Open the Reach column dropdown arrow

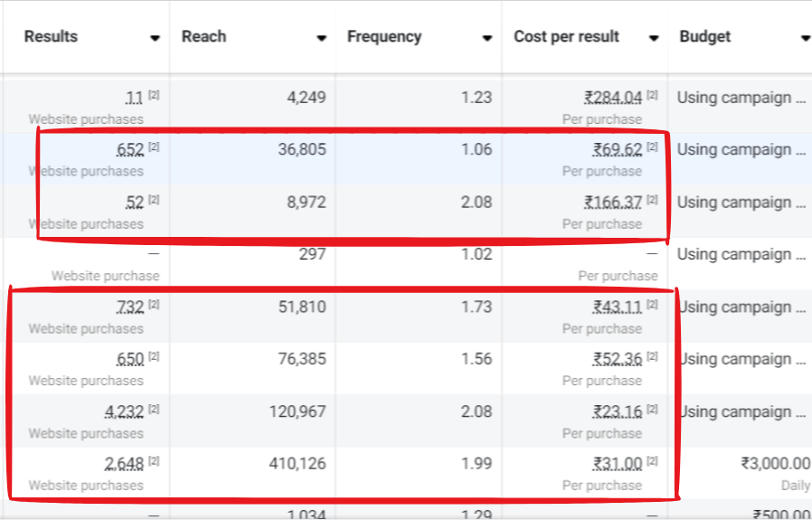tap(321, 38)
